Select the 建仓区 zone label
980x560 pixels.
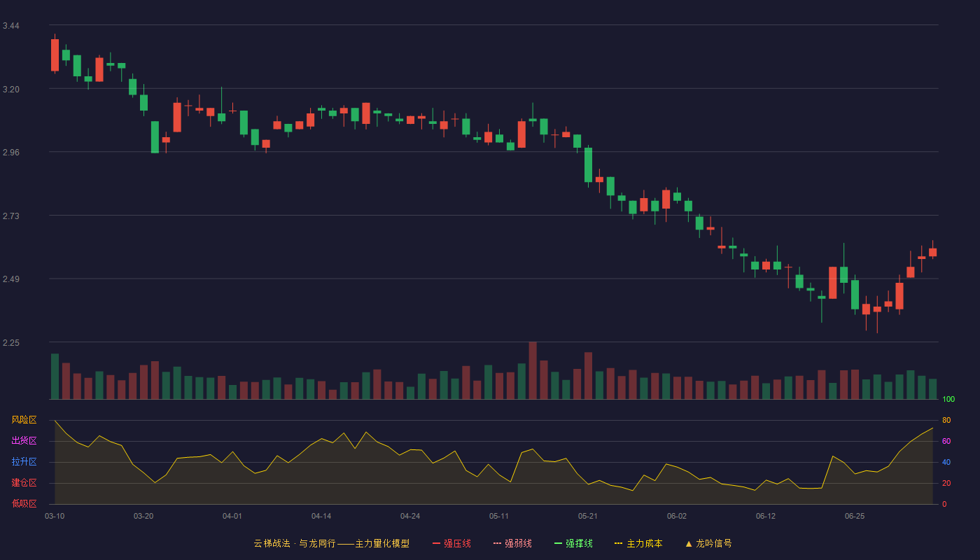click(x=24, y=483)
